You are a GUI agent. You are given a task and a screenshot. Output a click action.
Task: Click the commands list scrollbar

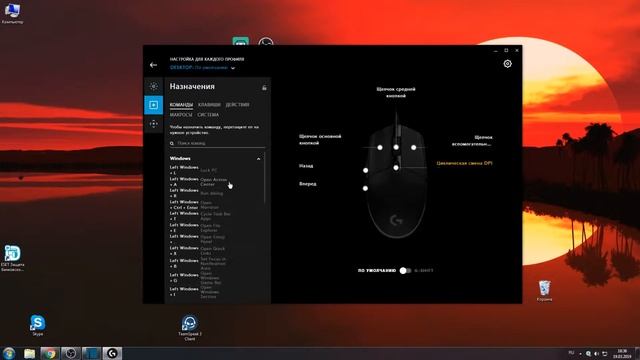(265, 178)
